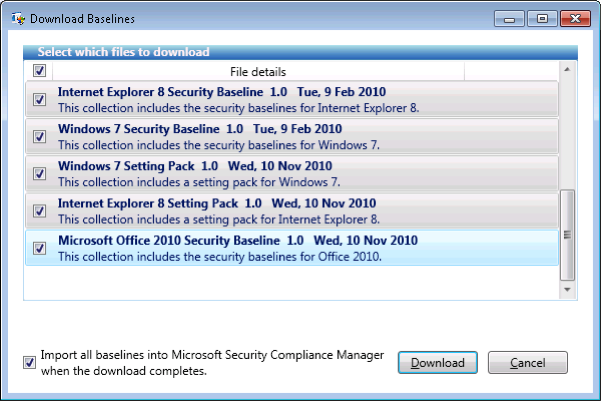Click the scroll up arrow of the file list
This screenshot has width=601, height=401.
tap(567, 69)
